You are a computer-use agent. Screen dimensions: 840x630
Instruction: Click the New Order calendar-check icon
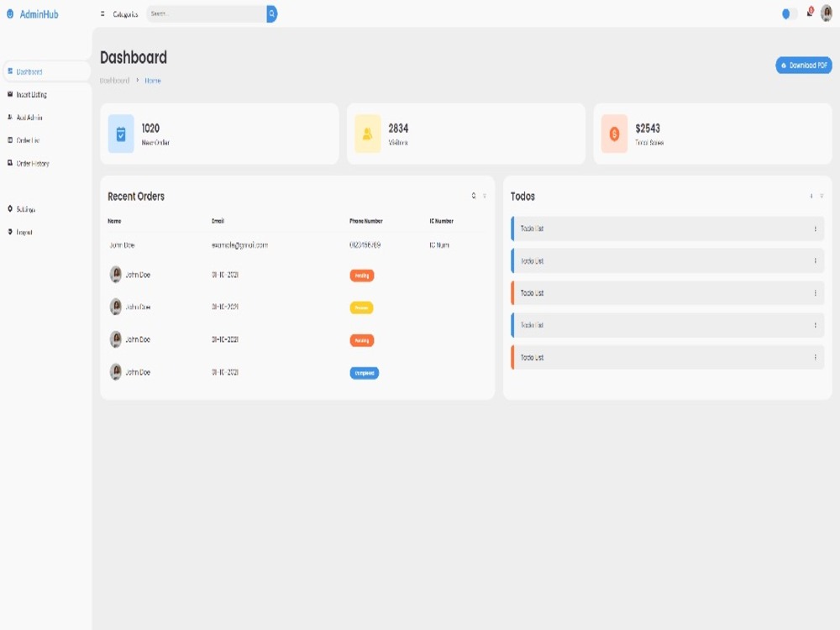(121, 134)
